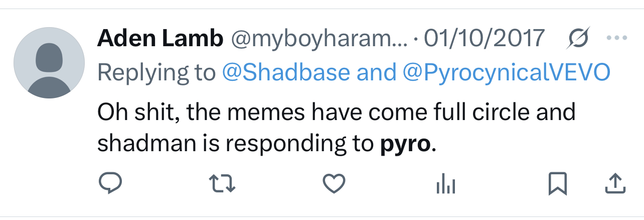644x220 pixels.
Task: Like the tweet with the heart
Action: [334, 184]
